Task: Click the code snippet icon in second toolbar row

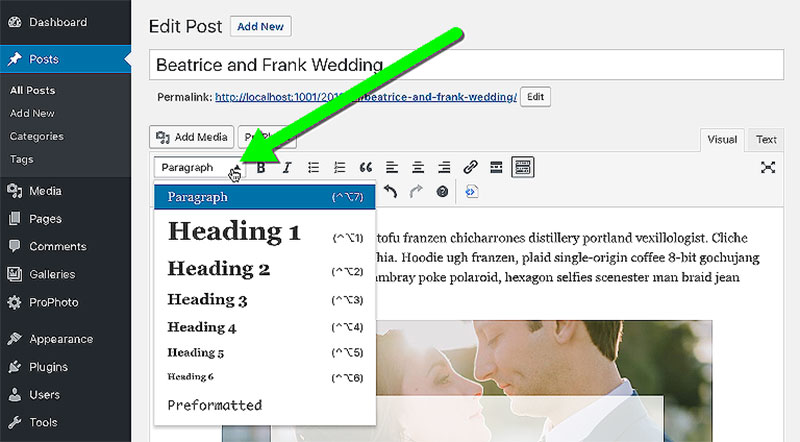Action: tap(471, 191)
